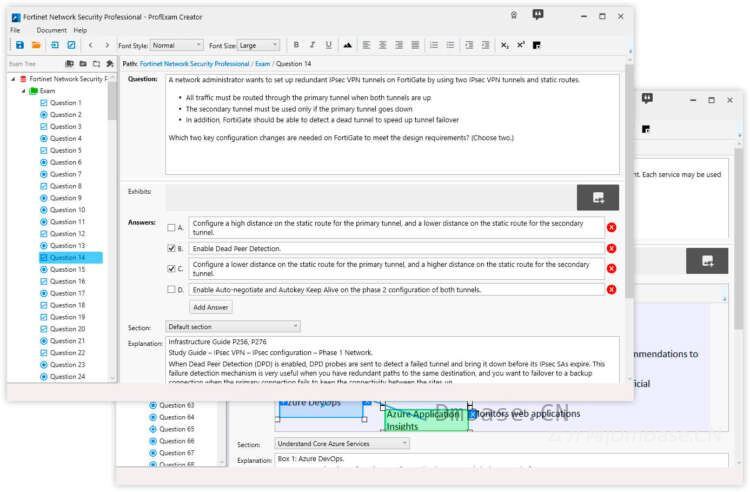Align text right
This screenshot has width=750, height=492.
tap(399, 45)
